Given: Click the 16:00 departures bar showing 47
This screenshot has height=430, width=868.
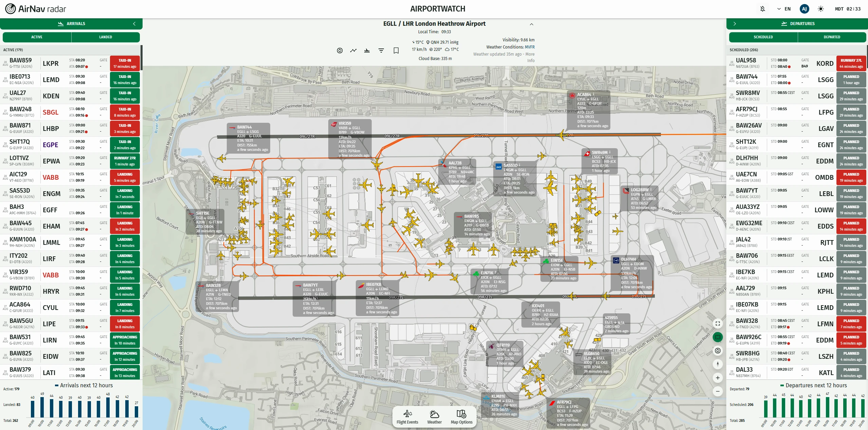Looking at the screenshot, I should [828, 407].
